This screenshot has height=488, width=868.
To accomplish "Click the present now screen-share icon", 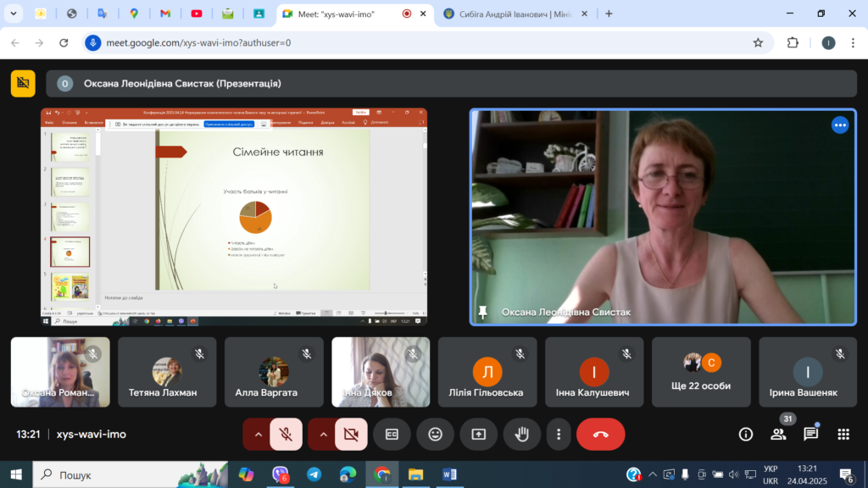I will click(x=478, y=435).
